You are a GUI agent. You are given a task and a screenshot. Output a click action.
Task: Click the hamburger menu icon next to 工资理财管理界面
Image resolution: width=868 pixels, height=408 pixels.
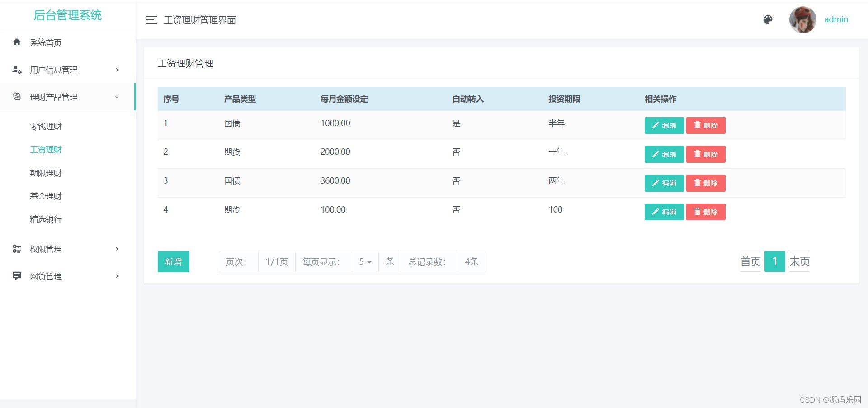(151, 20)
